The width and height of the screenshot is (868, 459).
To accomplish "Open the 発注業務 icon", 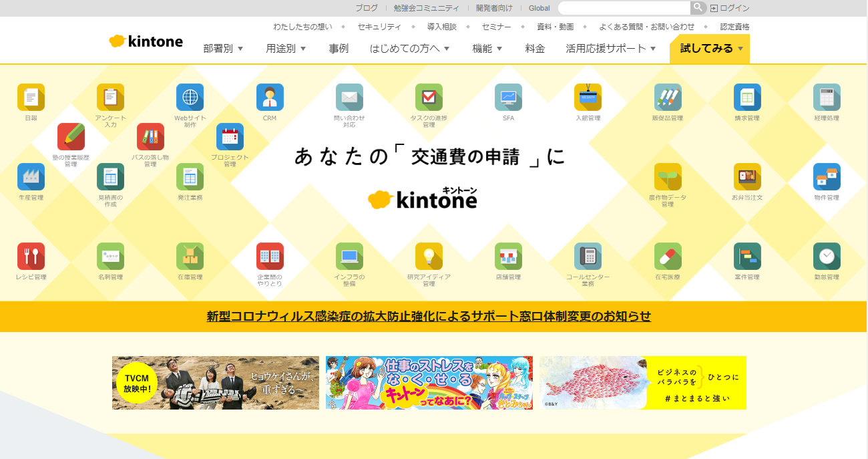I will (190, 176).
